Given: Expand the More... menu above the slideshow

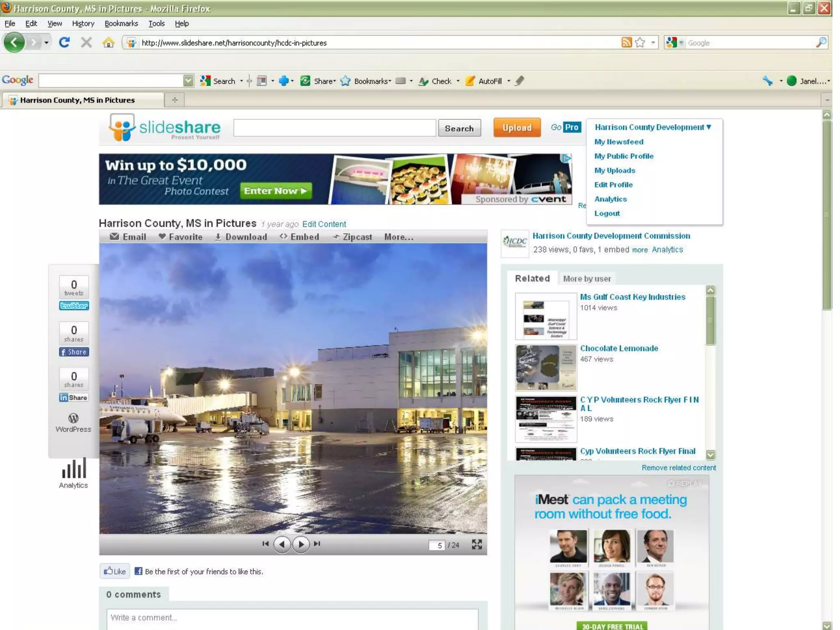Looking at the screenshot, I should (x=399, y=237).
